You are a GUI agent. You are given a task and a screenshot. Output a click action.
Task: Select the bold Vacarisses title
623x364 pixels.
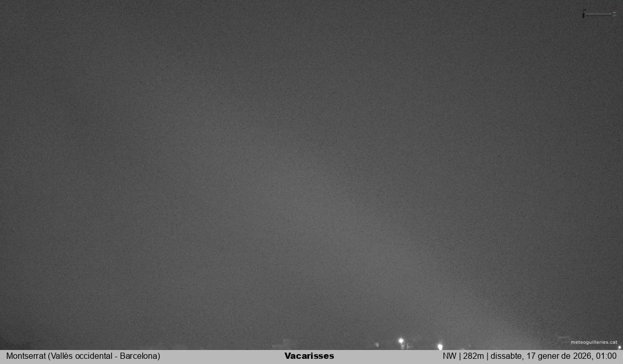click(309, 356)
